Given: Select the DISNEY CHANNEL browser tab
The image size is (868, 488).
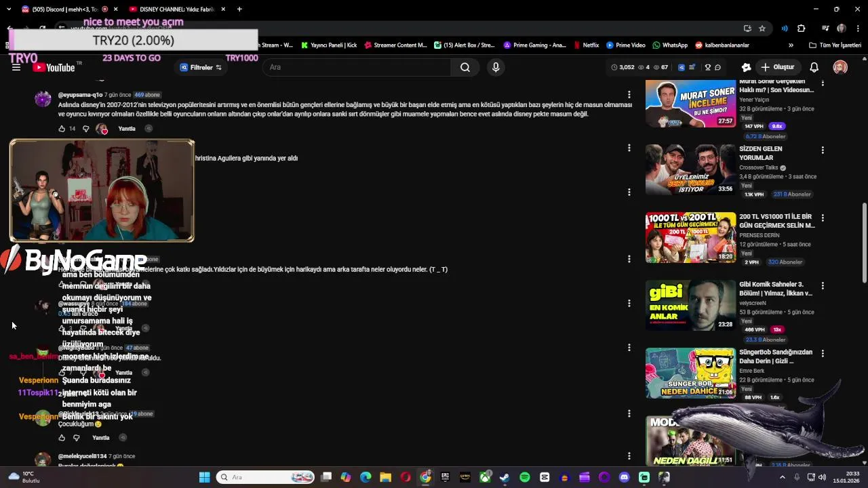Looking at the screenshot, I should pyautogui.click(x=178, y=9).
